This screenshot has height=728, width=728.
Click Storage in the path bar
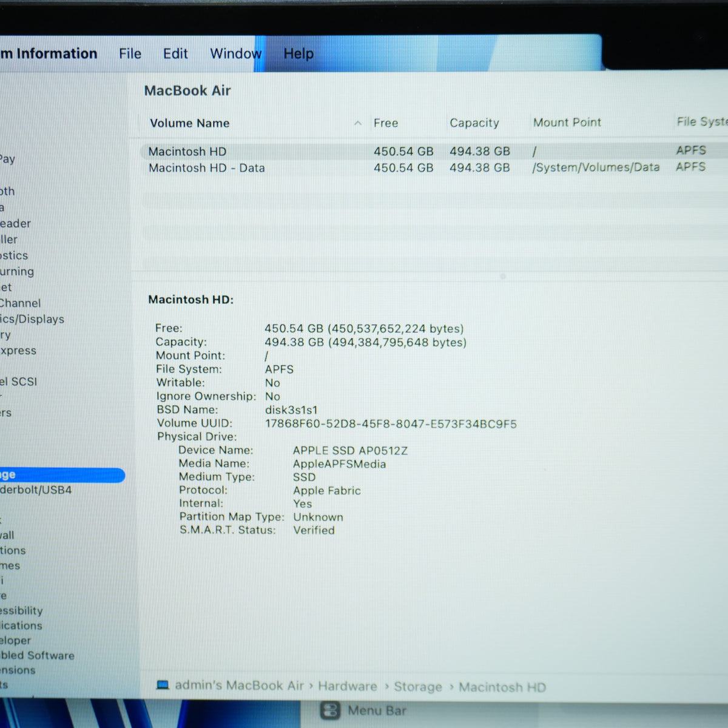pos(418,687)
